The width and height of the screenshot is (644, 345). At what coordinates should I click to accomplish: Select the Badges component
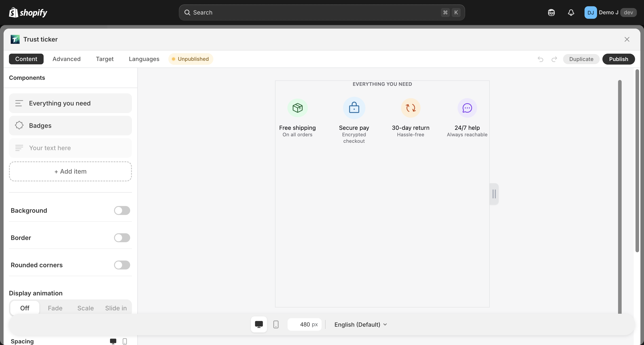70,125
